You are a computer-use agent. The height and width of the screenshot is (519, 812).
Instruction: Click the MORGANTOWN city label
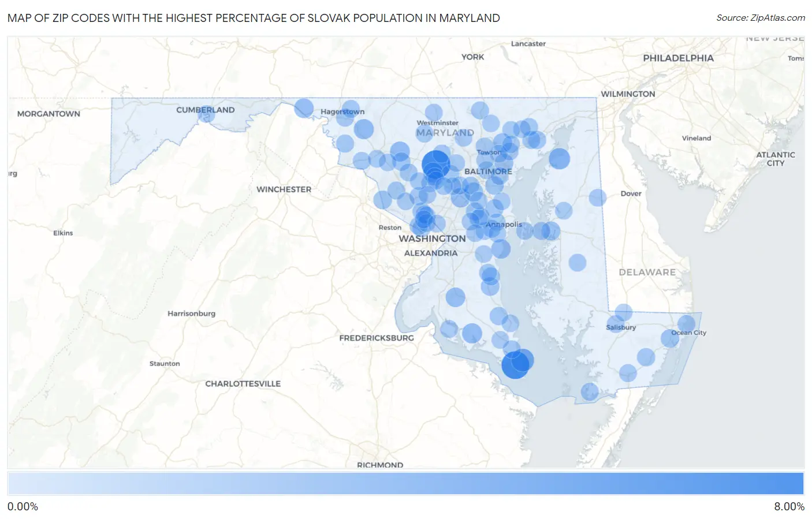point(49,114)
